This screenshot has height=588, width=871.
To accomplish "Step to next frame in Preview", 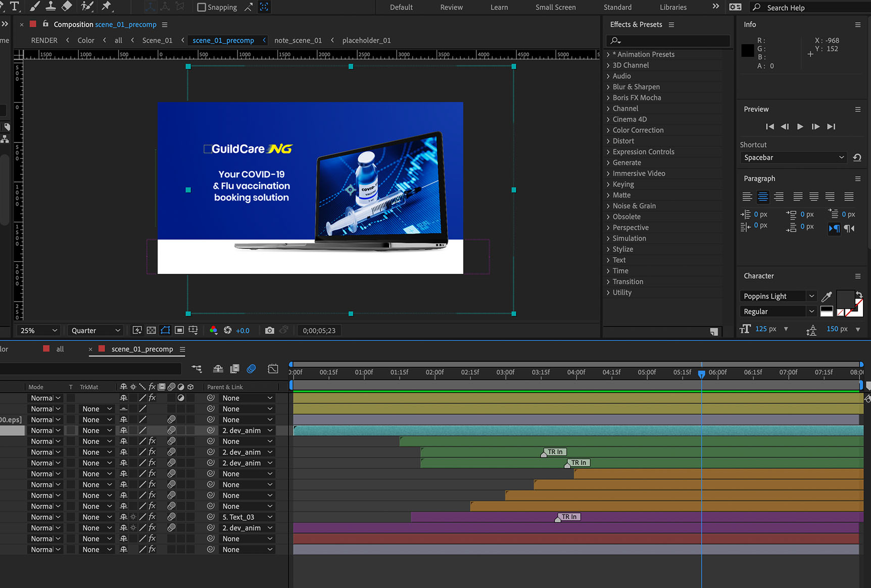I will (815, 126).
